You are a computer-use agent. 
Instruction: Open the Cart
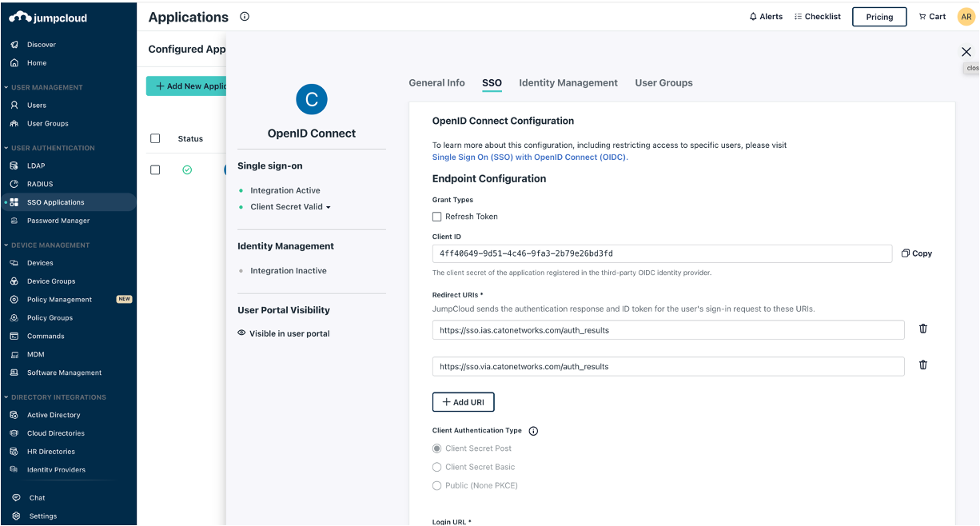[x=932, y=16]
